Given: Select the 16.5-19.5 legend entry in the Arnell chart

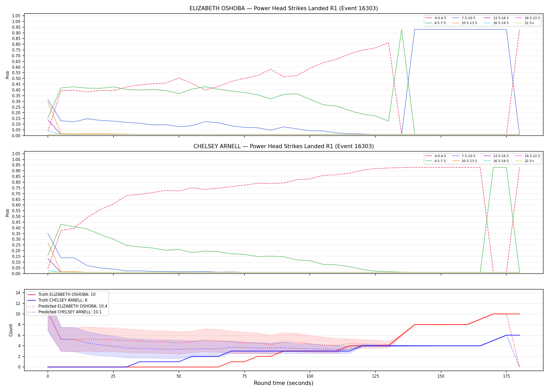Looking at the screenshot, I should coord(496,161).
